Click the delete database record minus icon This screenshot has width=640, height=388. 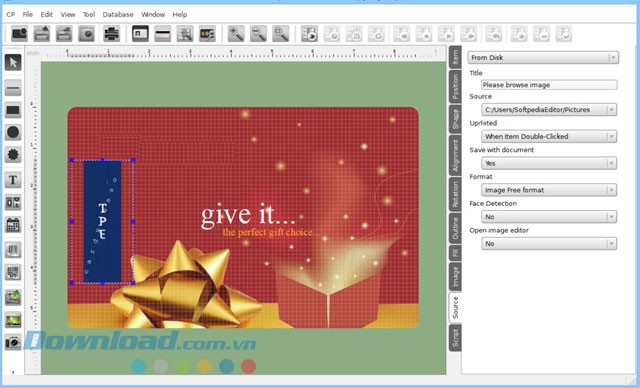click(542, 34)
